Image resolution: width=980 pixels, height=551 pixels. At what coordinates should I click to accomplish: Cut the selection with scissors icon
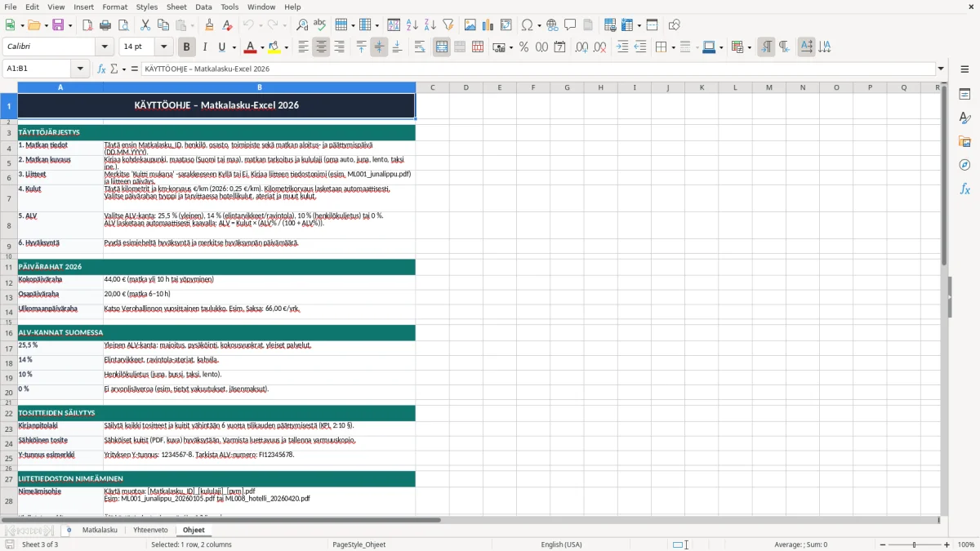click(145, 25)
